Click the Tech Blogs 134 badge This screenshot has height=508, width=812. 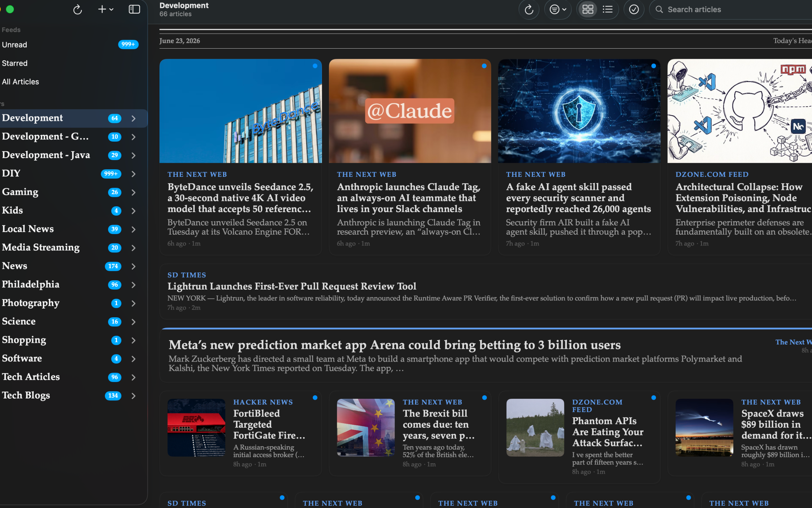point(113,396)
